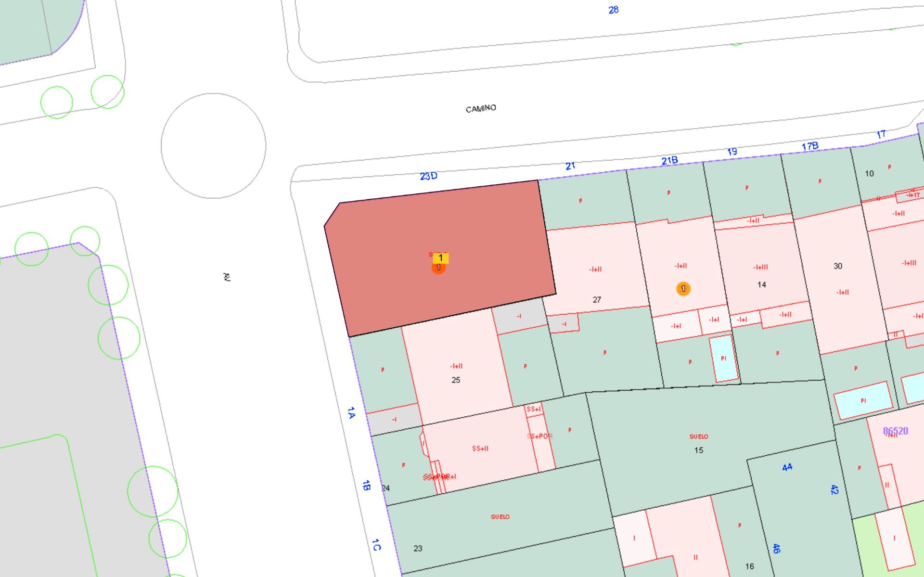Screen dimensions: 924x577
Task: Select the smaller PI pool symbol near parcel 44
Action: [x=862, y=399]
